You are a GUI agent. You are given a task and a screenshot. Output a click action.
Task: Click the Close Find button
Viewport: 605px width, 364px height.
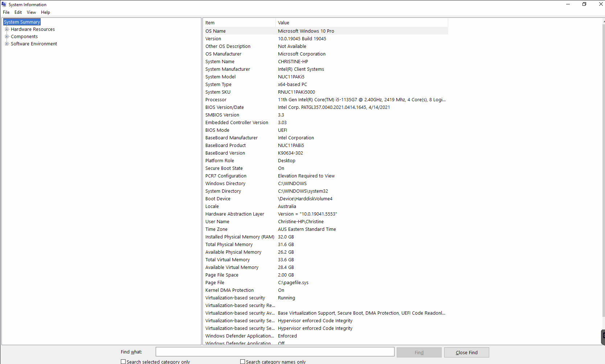pyautogui.click(x=466, y=352)
